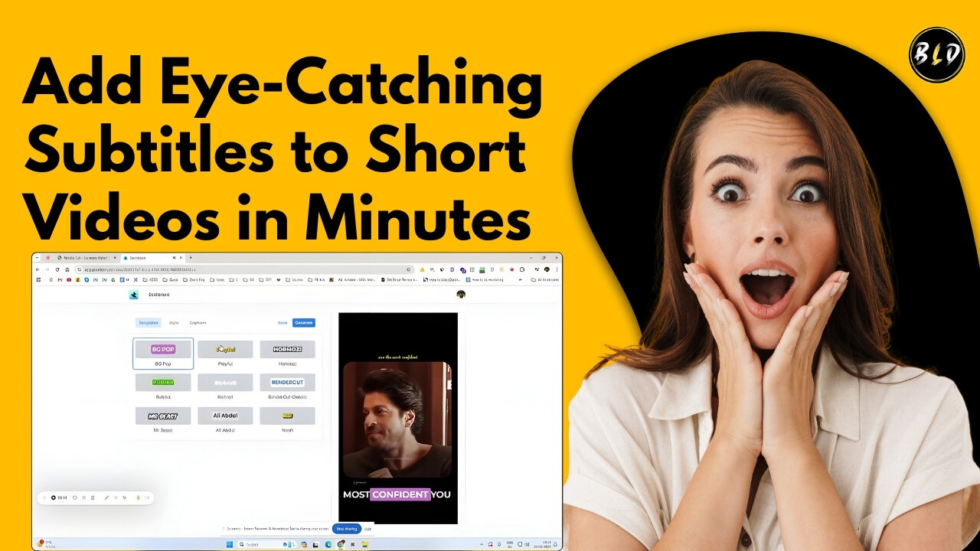Image resolution: width=980 pixels, height=551 pixels.
Task: Open Chrome from the taskbar
Action: (341, 544)
